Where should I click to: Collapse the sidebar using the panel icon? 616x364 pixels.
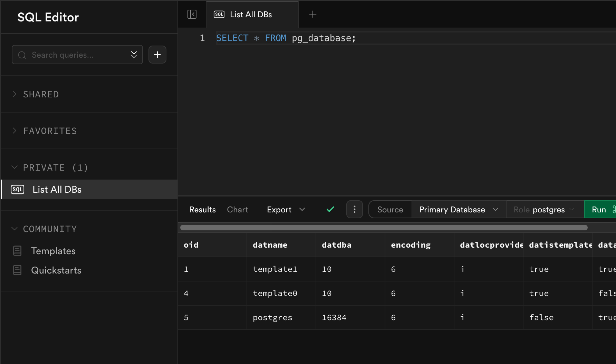pyautogui.click(x=192, y=14)
